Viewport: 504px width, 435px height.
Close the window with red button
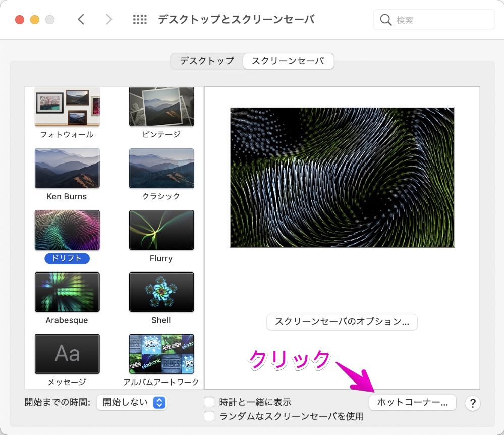20,20
